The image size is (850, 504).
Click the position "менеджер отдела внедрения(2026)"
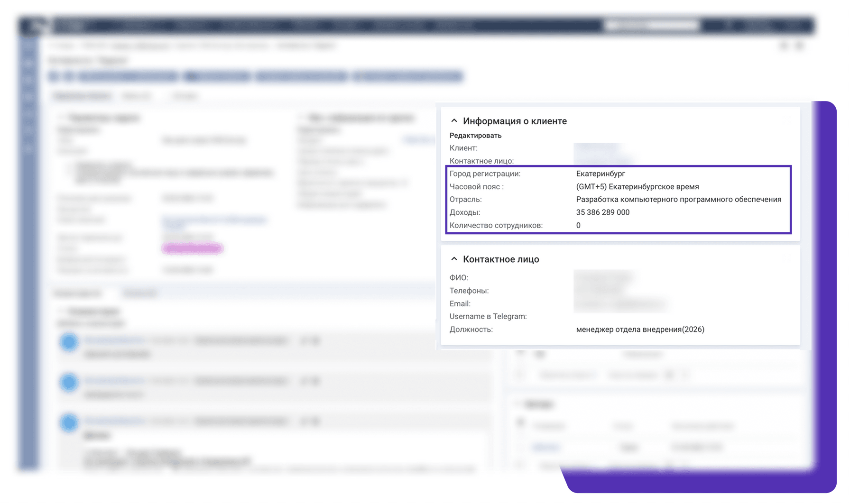640,330
